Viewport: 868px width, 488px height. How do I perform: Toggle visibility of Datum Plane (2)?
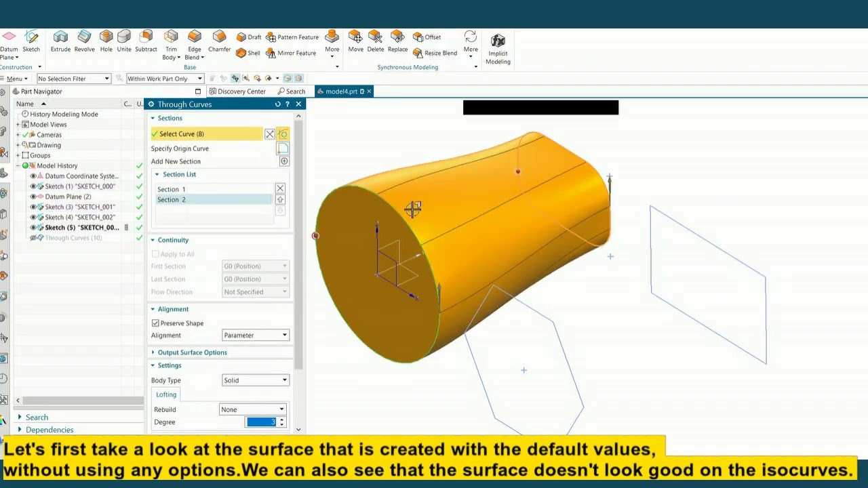[x=33, y=197]
